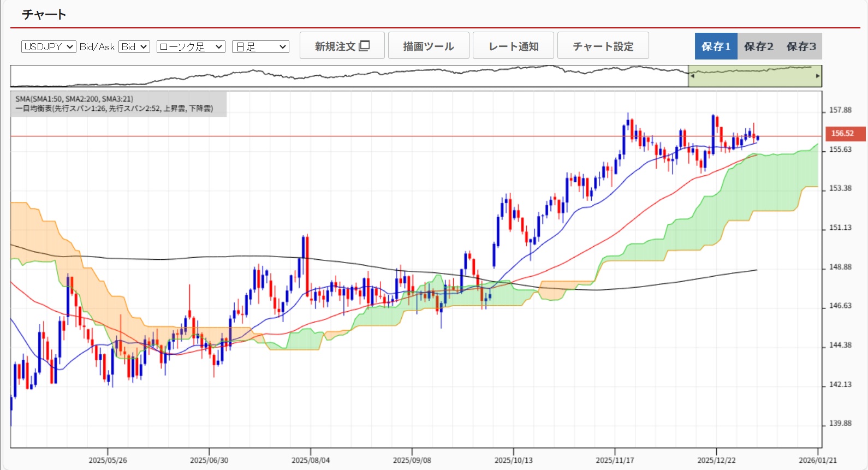Switch to the 保存3 saved layout tab
This screenshot has height=470, width=868.
(801, 46)
